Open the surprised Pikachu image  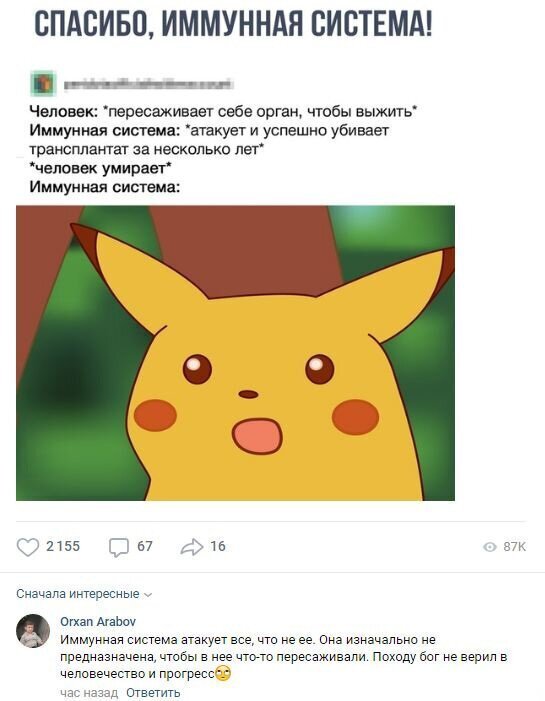click(235, 353)
